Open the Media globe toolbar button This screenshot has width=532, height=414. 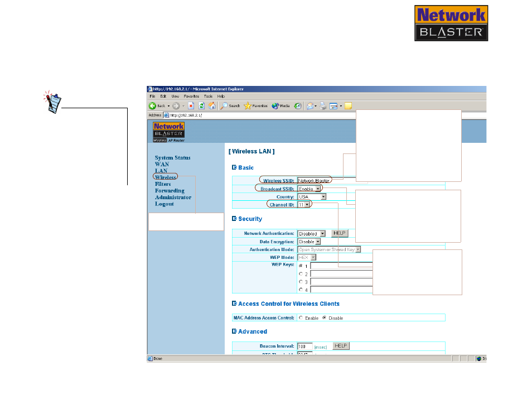tap(280, 106)
